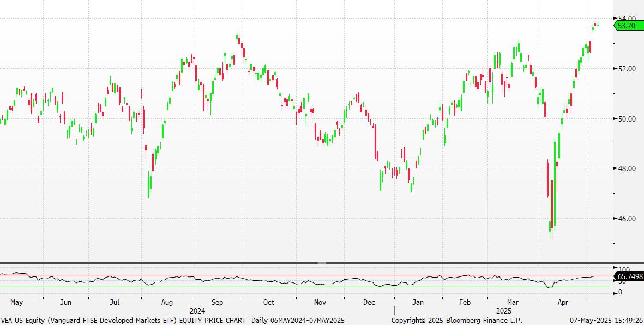644x325 pixels.
Task: Click the 07-May-2025 15:49:26 timestamp
Action: point(606,320)
